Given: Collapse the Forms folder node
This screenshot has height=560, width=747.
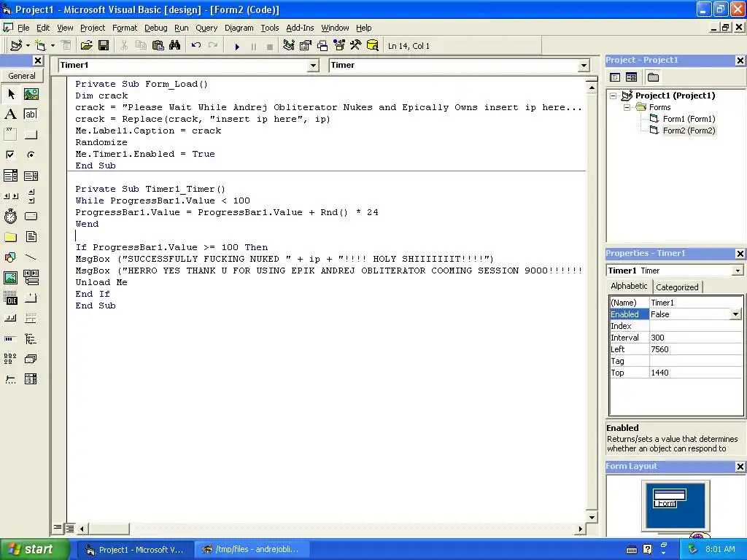Looking at the screenshot, I should coord(627,108).
